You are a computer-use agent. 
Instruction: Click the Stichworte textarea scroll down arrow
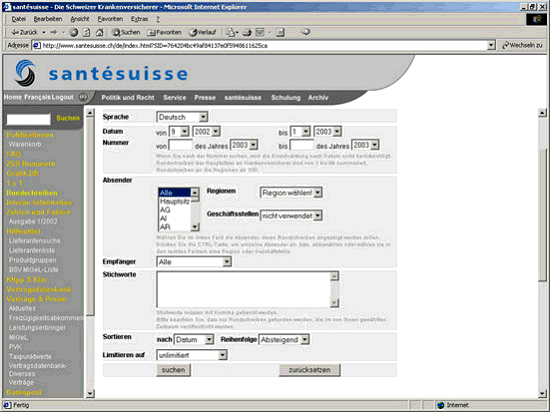(335, 303)
